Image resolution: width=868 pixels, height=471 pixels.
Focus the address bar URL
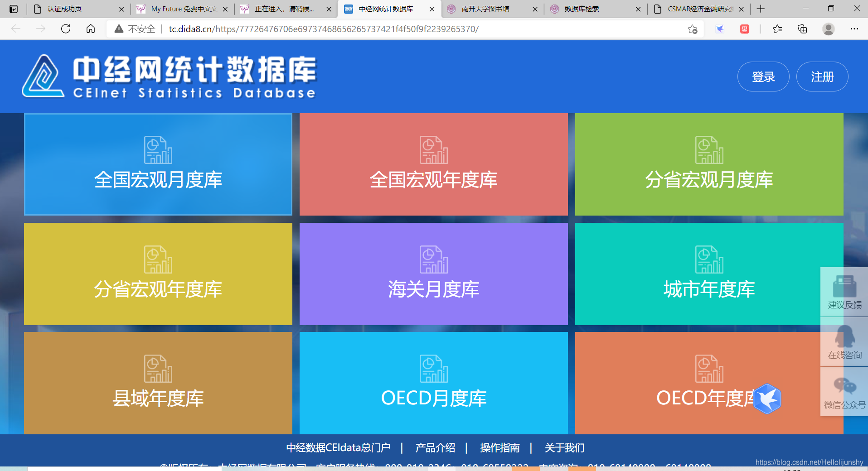324,29
